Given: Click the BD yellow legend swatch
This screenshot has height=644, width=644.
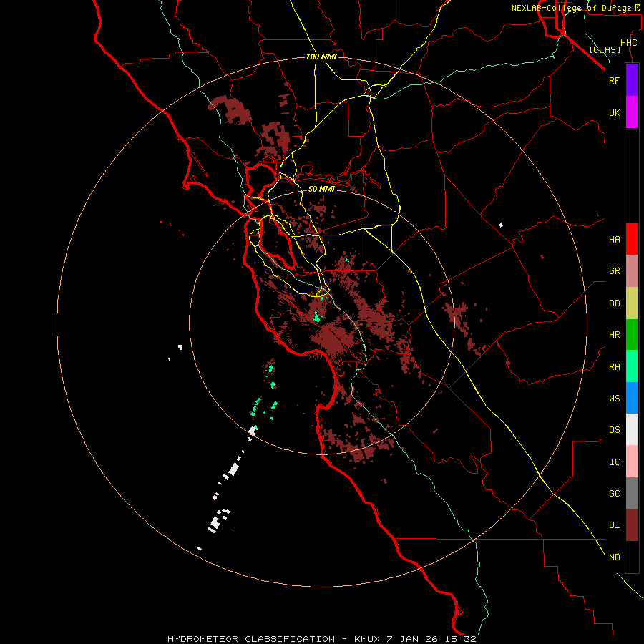Looking at the screenshot, I should 632,303.
